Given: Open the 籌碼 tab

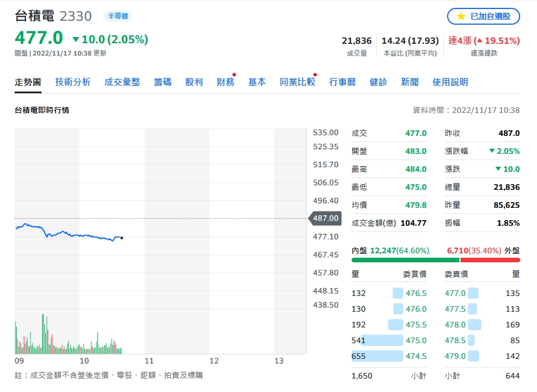Looking at the screenshot, I should coord(163,82).
